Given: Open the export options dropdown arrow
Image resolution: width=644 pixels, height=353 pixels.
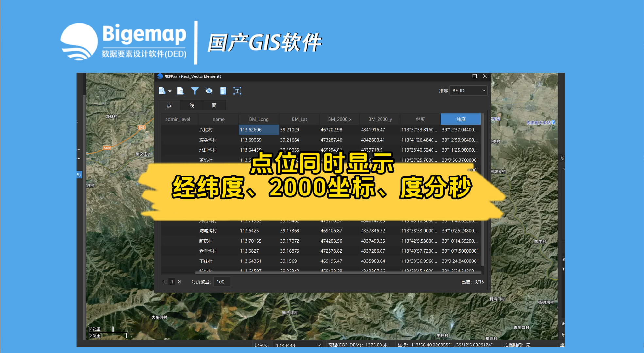Looking at the screenshot, I should (x=170, y=91).
